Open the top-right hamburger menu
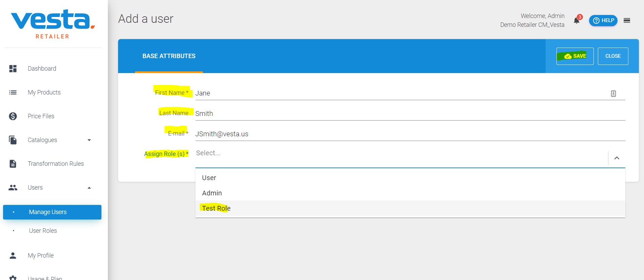This screenshot has height=280, width=644. pos(627,20)
